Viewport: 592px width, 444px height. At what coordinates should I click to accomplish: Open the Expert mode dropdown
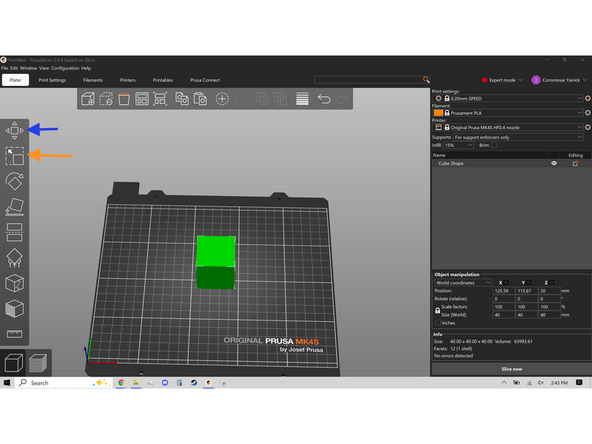point(502,80)
